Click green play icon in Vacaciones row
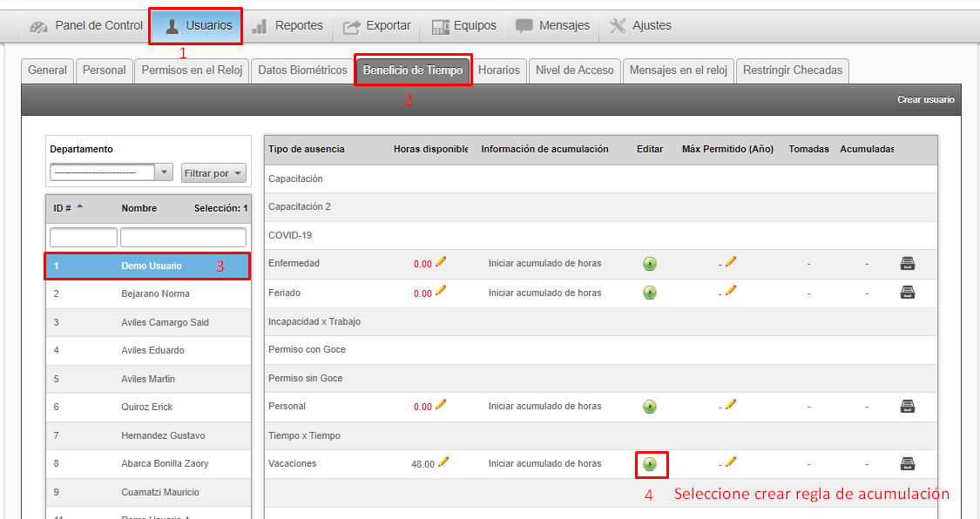The height and width of the screenshot is (519, 980). click(x=650, y=464)
